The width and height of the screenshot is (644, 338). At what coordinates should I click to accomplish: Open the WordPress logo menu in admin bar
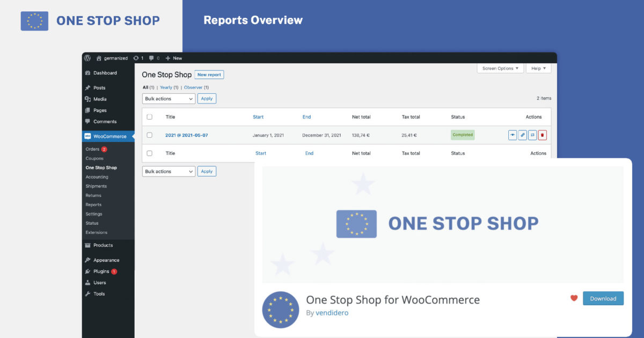click(87, 58)
